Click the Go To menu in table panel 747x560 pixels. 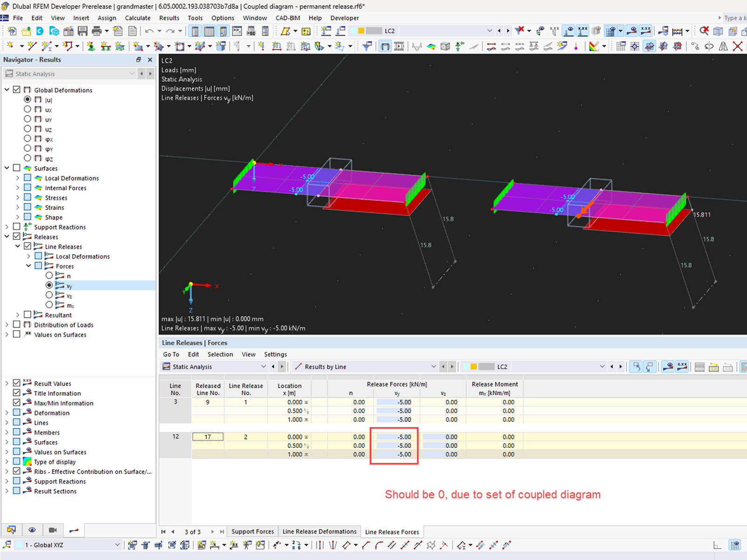pyautogui.click(x=171, y=354)
